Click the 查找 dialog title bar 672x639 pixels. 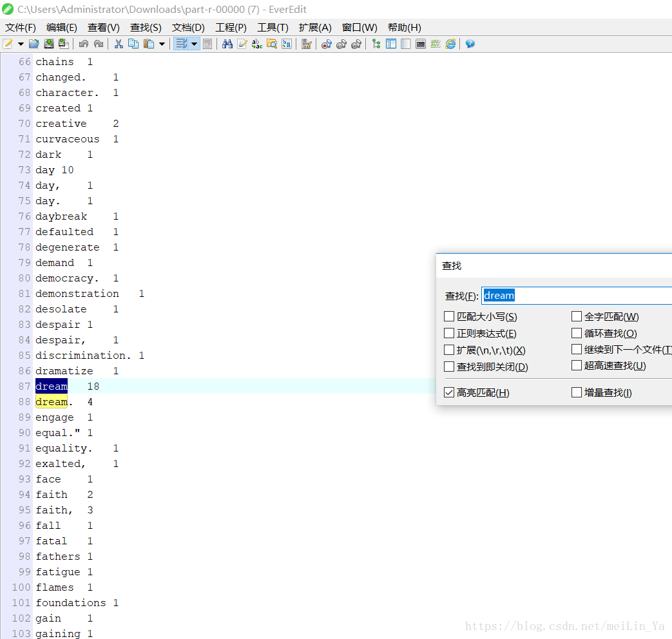pyautogui.click(x=554, y=266)
